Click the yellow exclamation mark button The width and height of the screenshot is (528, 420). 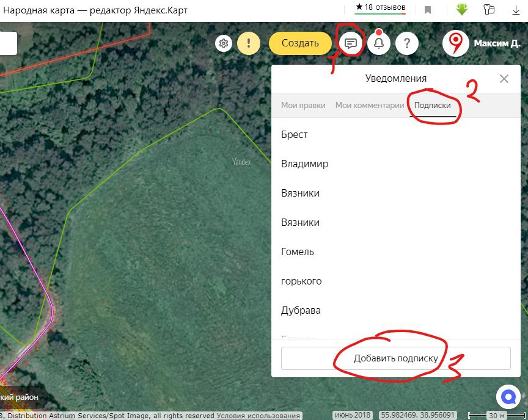coord(249,43)
